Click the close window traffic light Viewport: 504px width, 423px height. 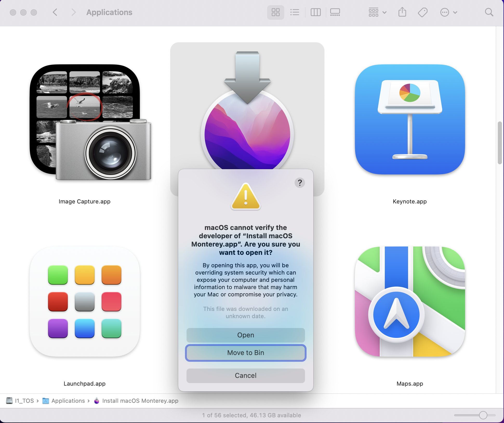(13, 12)
